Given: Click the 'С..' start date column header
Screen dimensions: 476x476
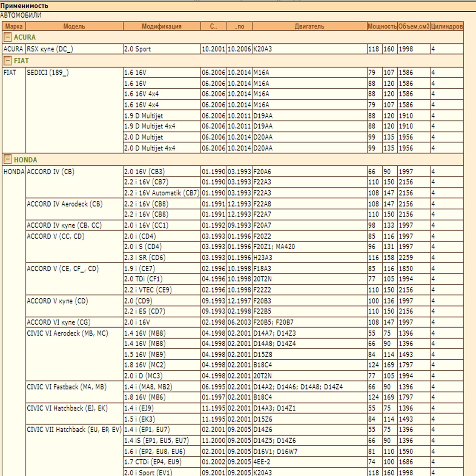Looking at the screenshot, I should click(x=213, y=26).
